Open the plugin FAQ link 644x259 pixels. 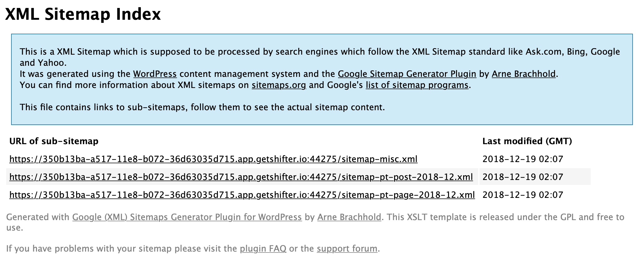coord(263,249)
